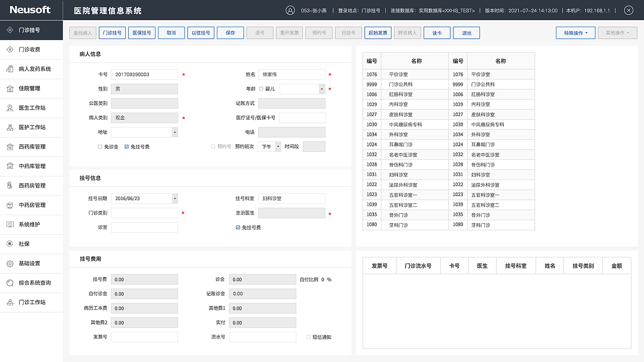This screenshot has width=644, height=362.
Task: Uncheck 免挂号费 in 挂号信息 section
Action: tap(238, 227)
